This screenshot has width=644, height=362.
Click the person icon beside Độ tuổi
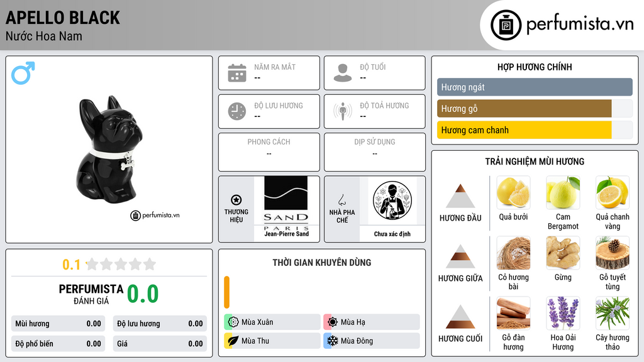click(343, 73)
